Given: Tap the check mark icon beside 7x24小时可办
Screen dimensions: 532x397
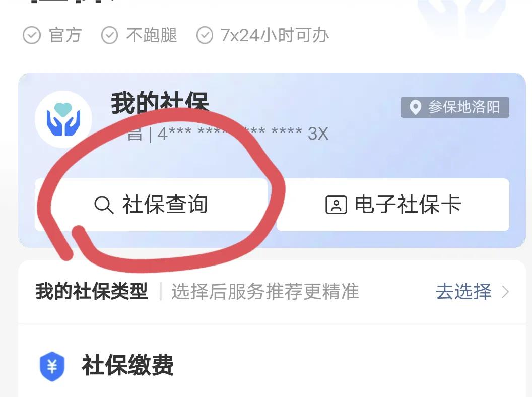Looking at the screenshot, I should 205,35.
